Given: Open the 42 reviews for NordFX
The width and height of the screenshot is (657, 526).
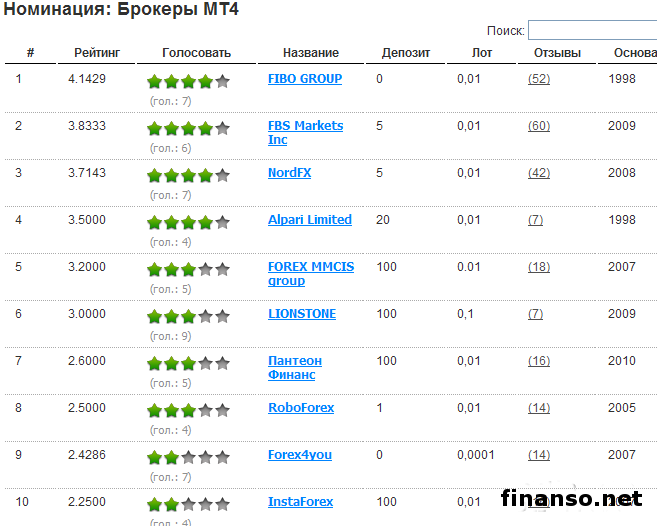Looking at the screenshot, I should pyautogui.click(x=539, y=173).
